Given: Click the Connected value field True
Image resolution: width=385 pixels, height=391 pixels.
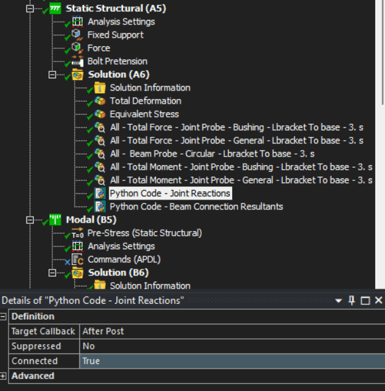Looking at the screenshot, I should 232,361.
